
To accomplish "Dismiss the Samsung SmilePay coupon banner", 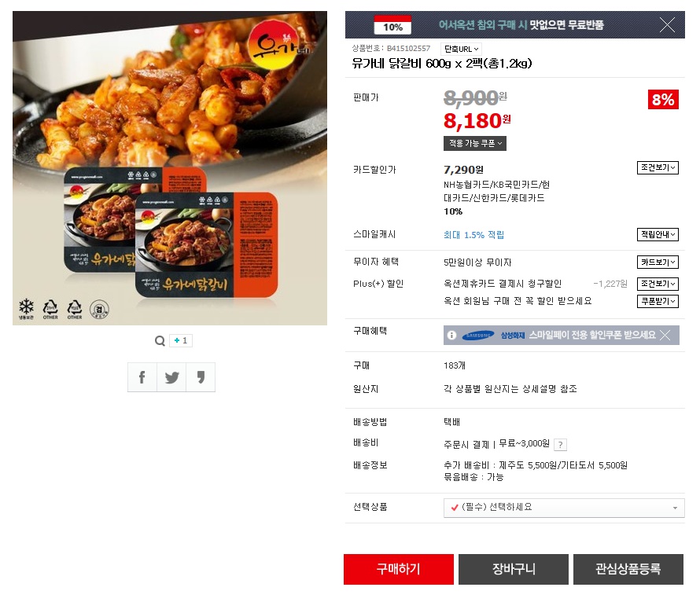I will (x=665, y=335).
